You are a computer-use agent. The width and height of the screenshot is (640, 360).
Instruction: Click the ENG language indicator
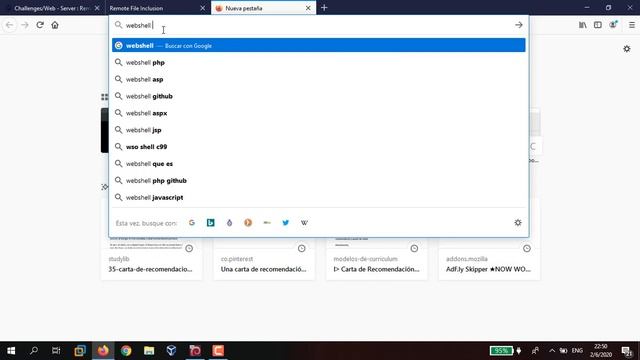pos(577,351)
